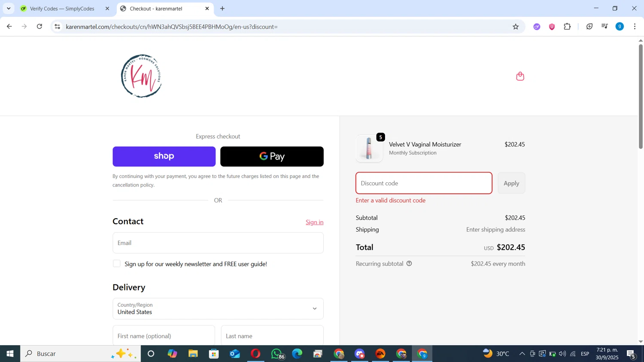
Task: Open Microsoft Store from taskbar
Action: [214, 354]
